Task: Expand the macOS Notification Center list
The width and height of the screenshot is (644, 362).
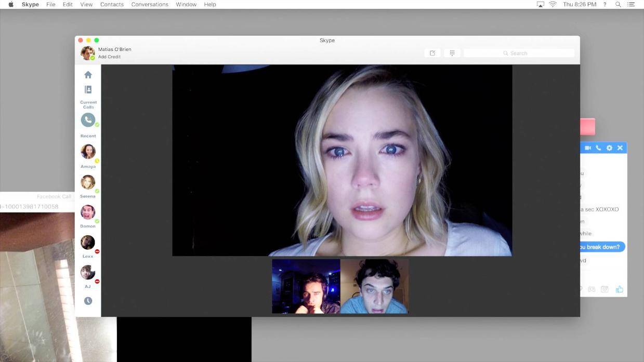Action: [631, 4]
